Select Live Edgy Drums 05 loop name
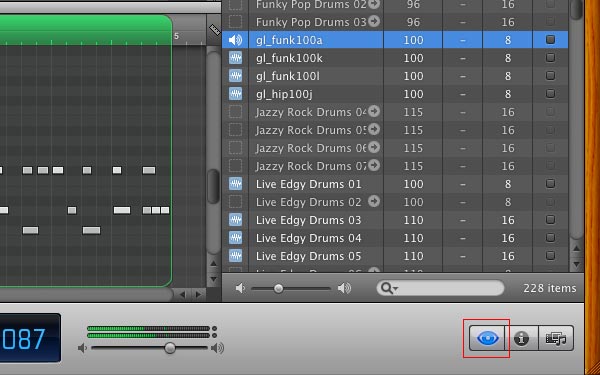 [308, 256]
